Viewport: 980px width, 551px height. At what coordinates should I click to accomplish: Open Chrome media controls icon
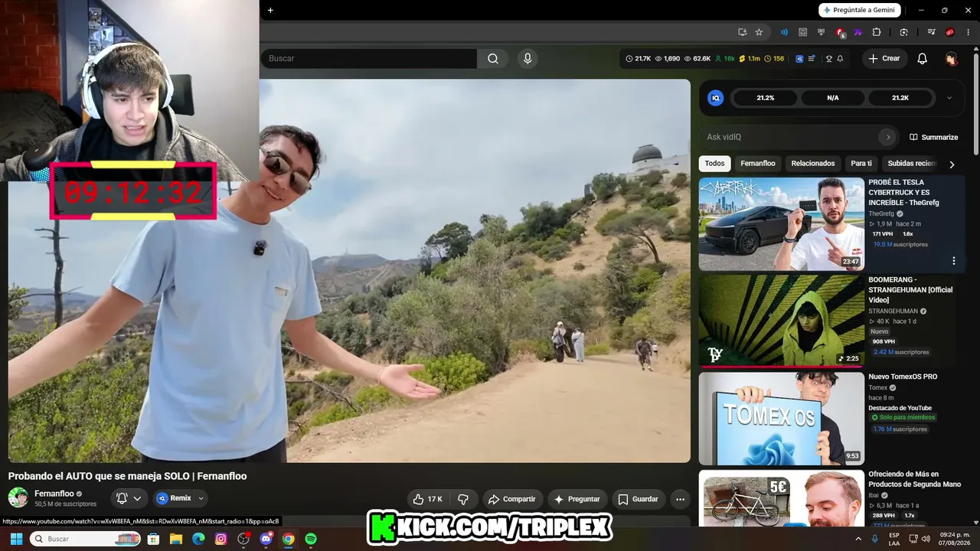click(x=931, y=32)
